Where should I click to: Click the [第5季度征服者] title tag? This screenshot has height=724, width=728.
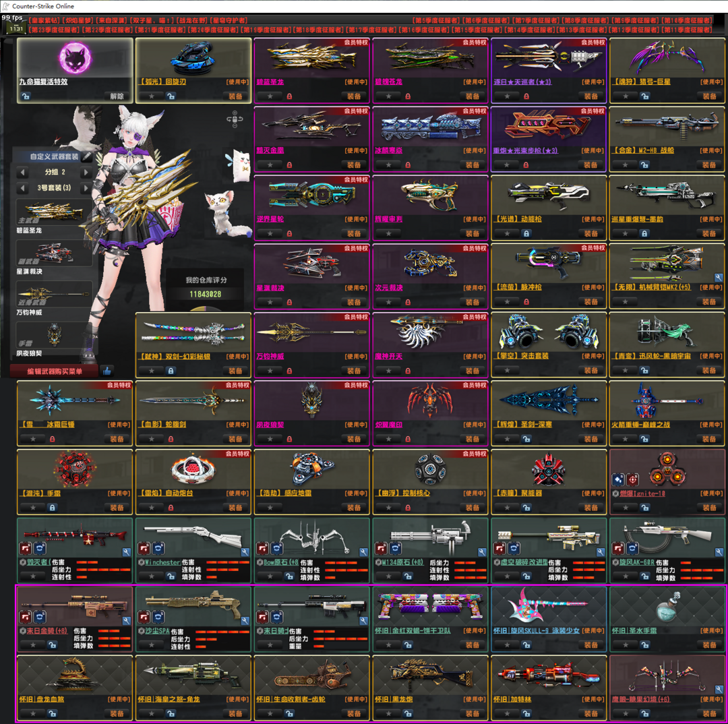(x=436, y=20)
